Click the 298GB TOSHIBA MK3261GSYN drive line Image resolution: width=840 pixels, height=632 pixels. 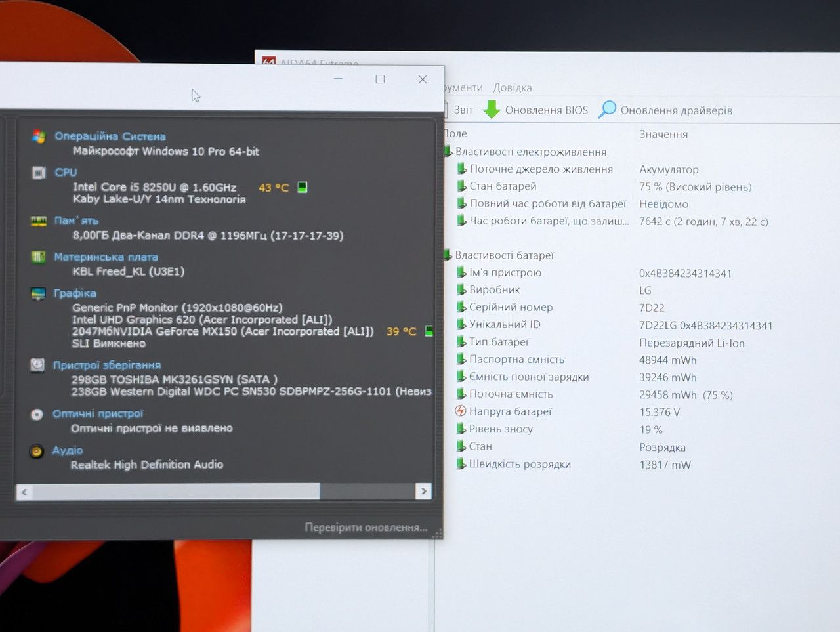coord(175,379)
